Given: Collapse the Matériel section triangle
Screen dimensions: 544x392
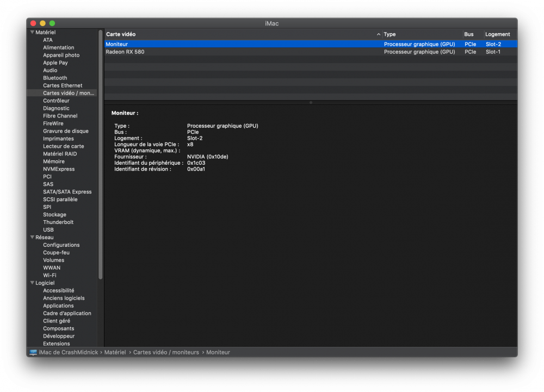Looking at the screenshot, I should [x=32, y=32].
